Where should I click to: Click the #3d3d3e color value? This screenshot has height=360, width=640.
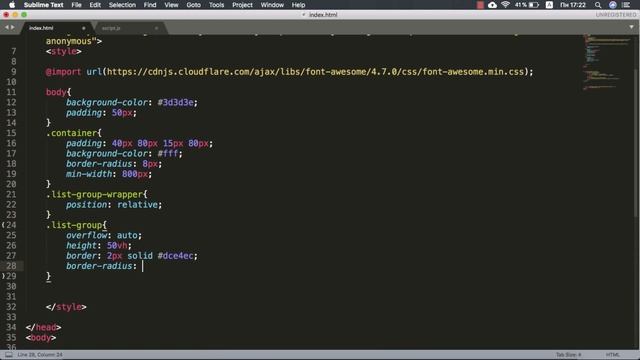click(176, 102)
